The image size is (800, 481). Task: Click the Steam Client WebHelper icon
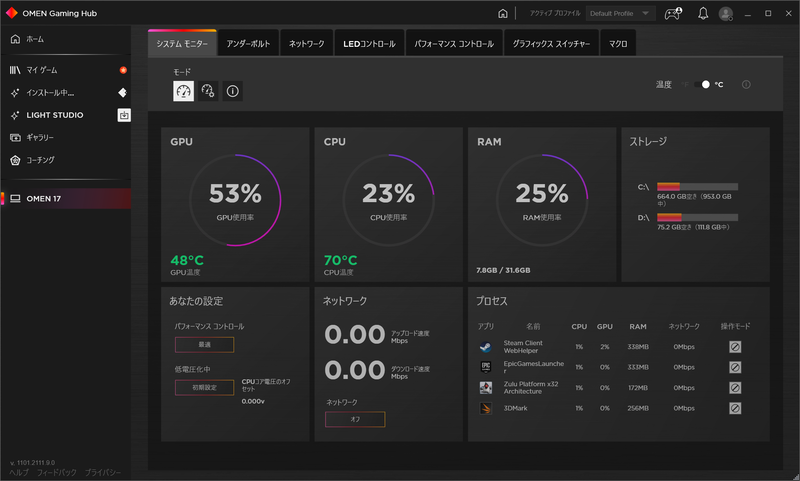tap(486, 347)
